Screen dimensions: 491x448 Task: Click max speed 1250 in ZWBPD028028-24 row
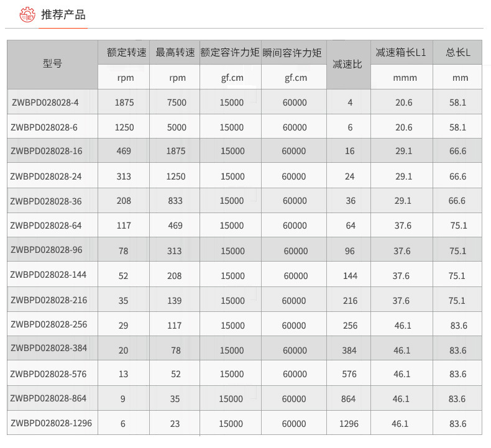point(176,176)
